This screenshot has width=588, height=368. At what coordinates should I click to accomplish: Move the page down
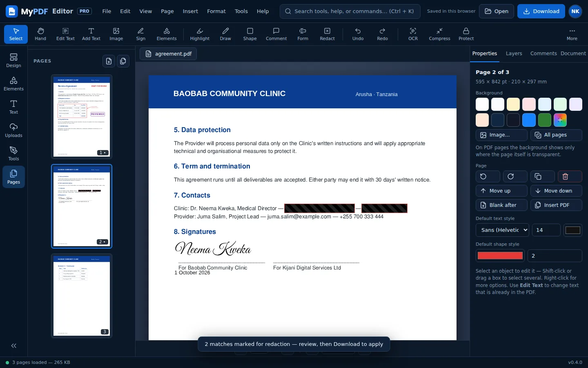556,191
